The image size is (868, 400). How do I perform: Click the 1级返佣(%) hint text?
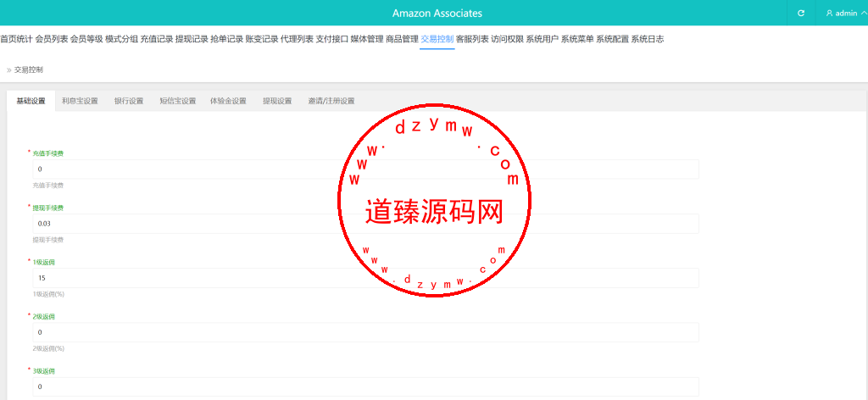48,294
